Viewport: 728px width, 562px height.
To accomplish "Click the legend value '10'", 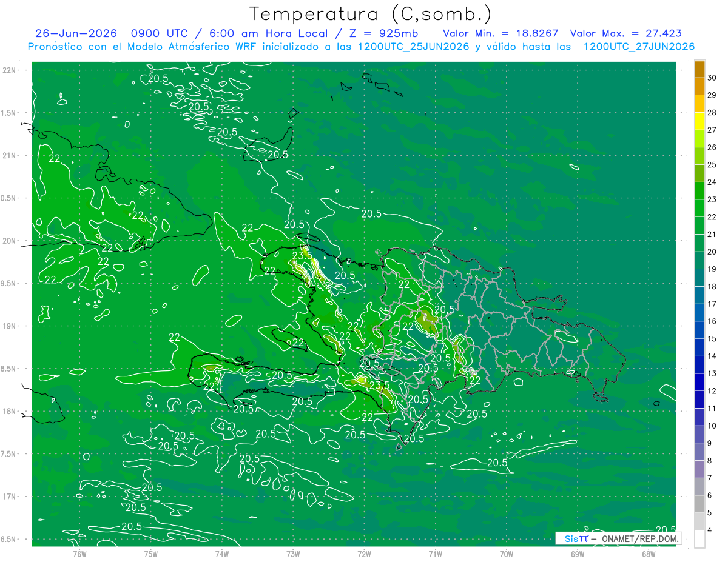I will point(712,426).
